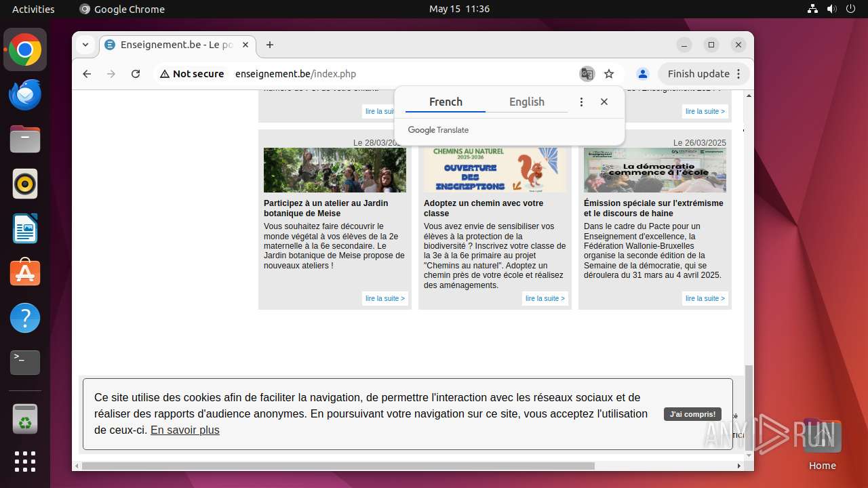
Task: Open translate options three-dot menu
Action: tap(581, 102)
